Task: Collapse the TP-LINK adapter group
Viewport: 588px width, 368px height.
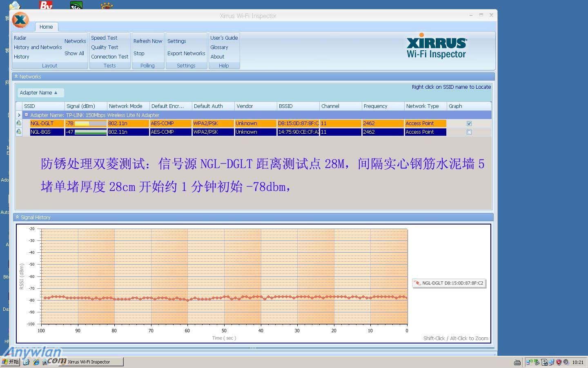Action: [x=27, y=115]
